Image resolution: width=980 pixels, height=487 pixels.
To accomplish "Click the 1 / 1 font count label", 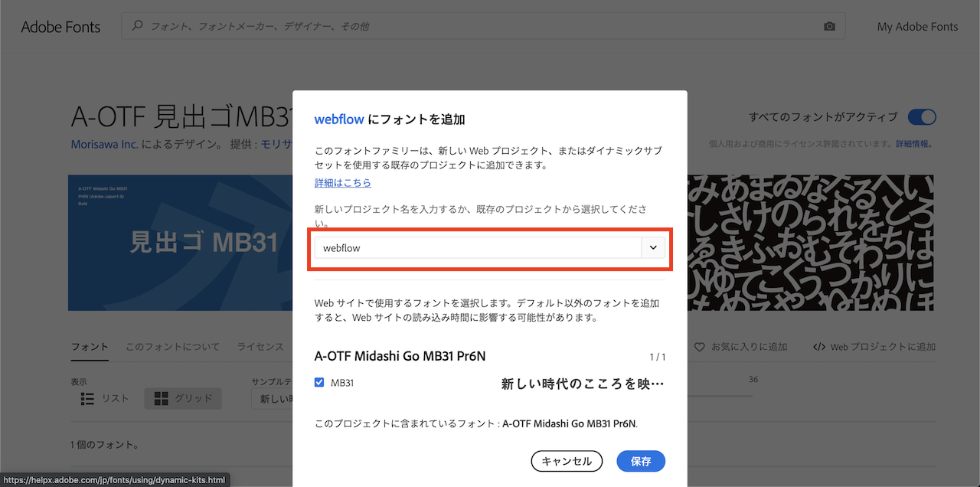I will (658, 358).
